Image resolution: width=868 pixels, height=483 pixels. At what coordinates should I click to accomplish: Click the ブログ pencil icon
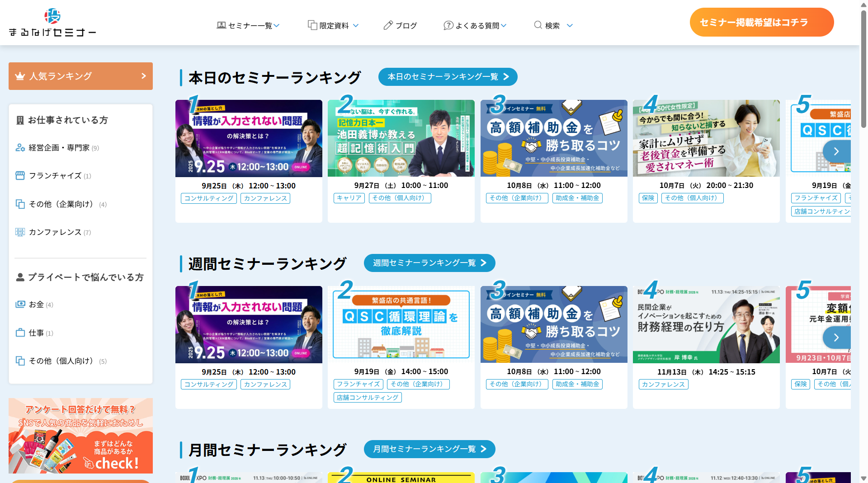(x=388, y=25)
